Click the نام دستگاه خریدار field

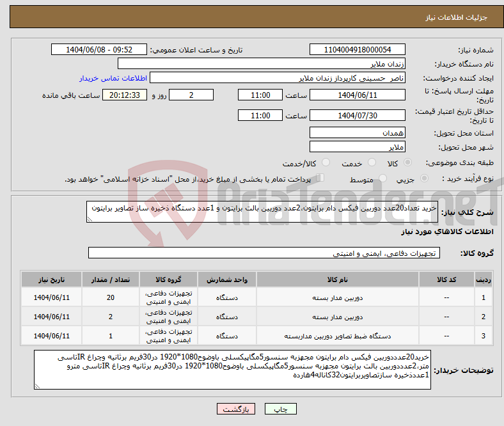[262, 64]
